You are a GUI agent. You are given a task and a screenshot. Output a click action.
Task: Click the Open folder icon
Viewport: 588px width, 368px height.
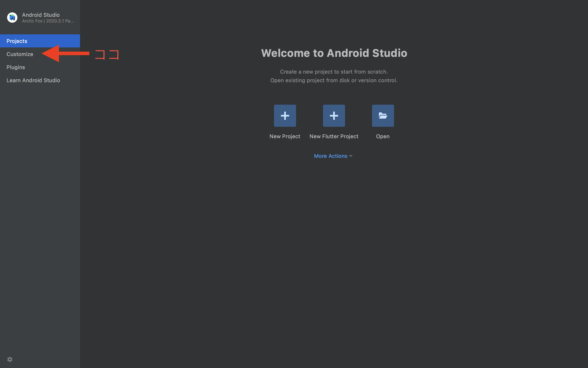click(x=383, y=116)
